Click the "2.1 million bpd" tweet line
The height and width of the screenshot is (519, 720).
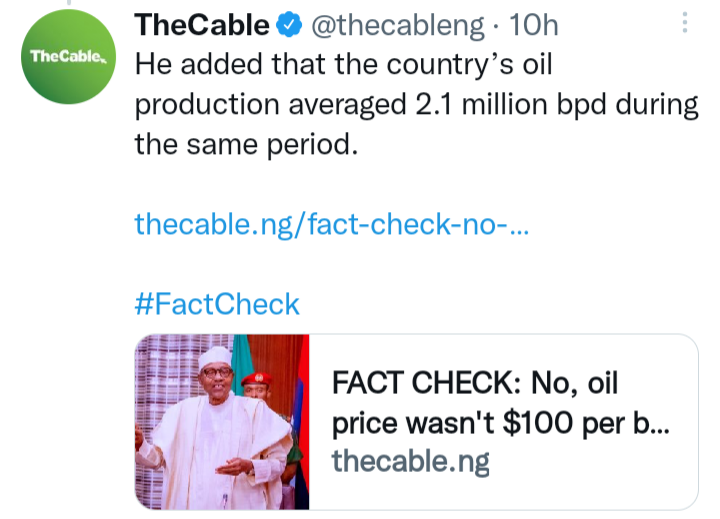(x=416, y=104)
